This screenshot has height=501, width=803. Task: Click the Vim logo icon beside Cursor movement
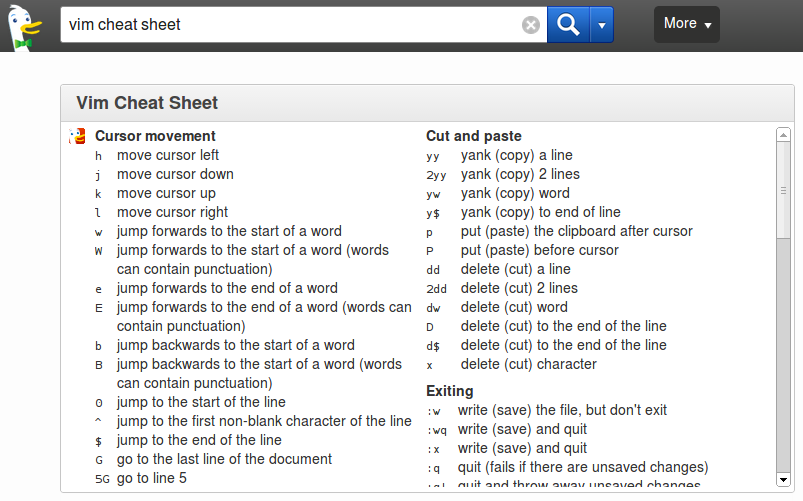tap(77, 136)
